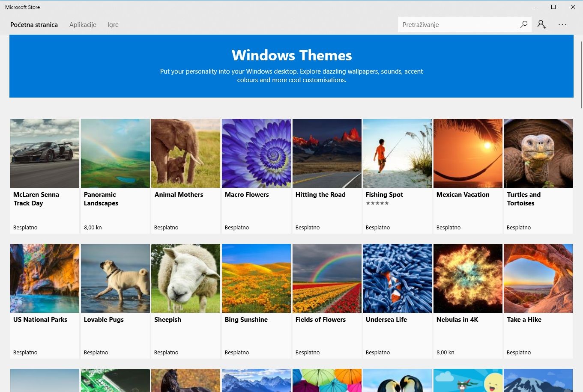583x392 pixels.
Task: Open the Igre tab
Action: pyautogui.click(x=113, y=24)
